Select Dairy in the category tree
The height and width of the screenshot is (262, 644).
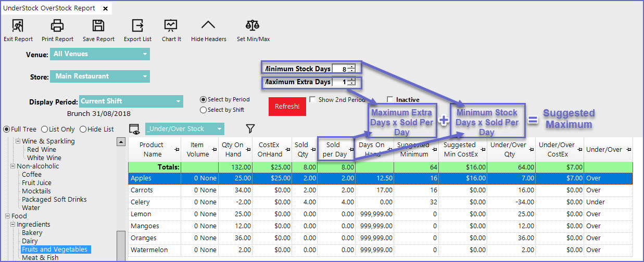[30, 241]
